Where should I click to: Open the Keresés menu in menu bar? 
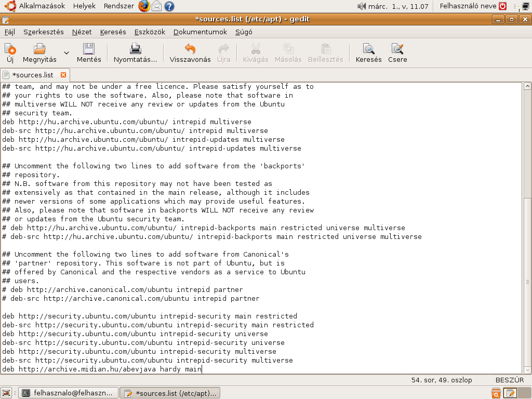[x=113, y=32]
